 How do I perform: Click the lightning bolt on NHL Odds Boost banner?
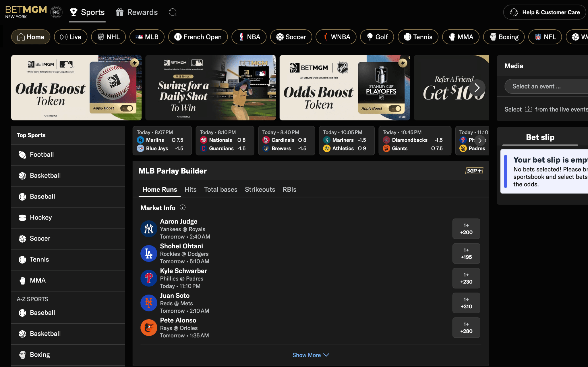(x=403, y=63)
